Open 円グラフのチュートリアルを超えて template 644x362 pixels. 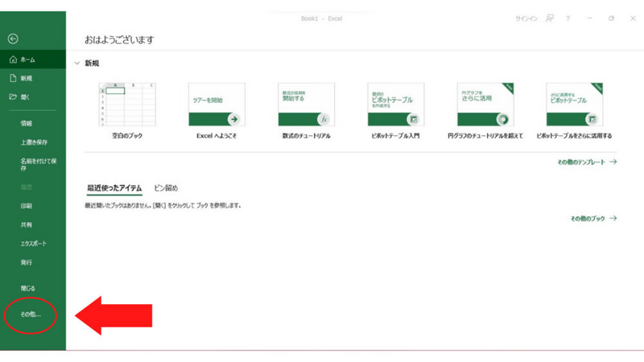pyautogui.click(x=485, y=105)
